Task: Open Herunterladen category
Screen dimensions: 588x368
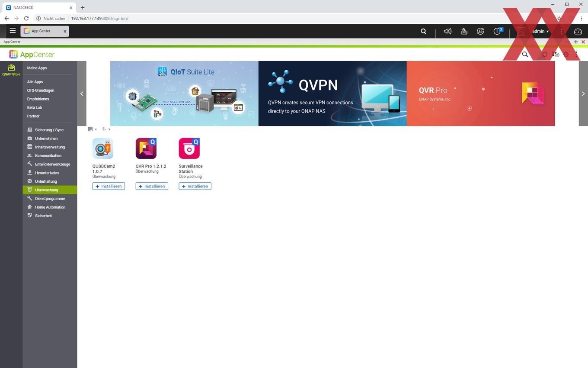Action: click(x=50, y=173)
